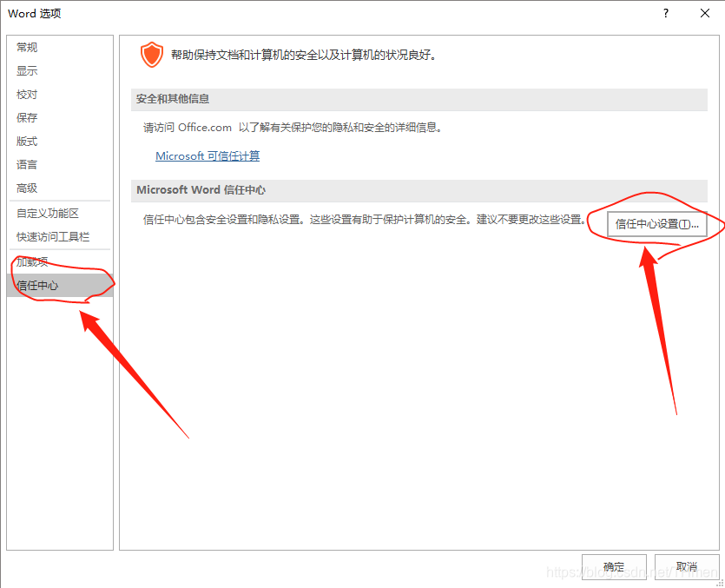Open the 保存 settings category
The width and height of the screenshot is (725, 588).
pyautogui.click(x=60, y=117)
